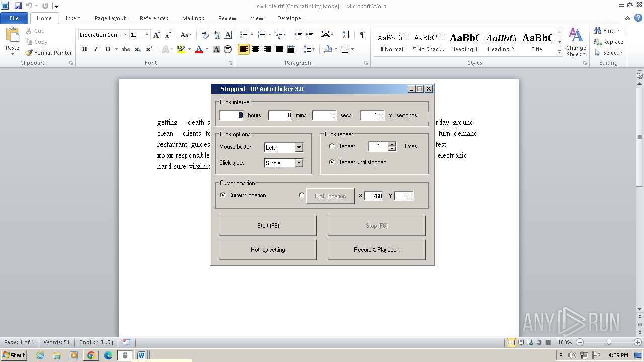The width and height of the screenshot is (644, 362).
Task: Switch to Page Layout tab
Action: pyautogui.click(x=110, y=18)
